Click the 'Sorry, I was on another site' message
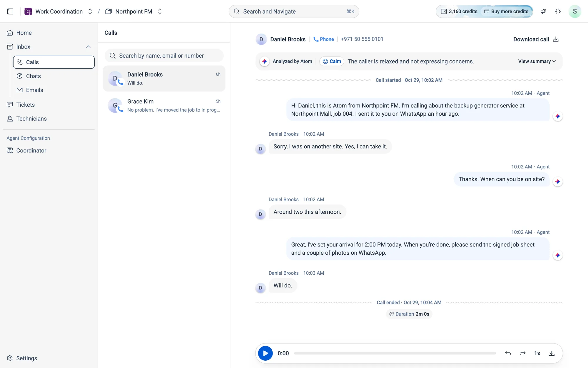Viewport: 588px width, 368px height. click(330, 146)
